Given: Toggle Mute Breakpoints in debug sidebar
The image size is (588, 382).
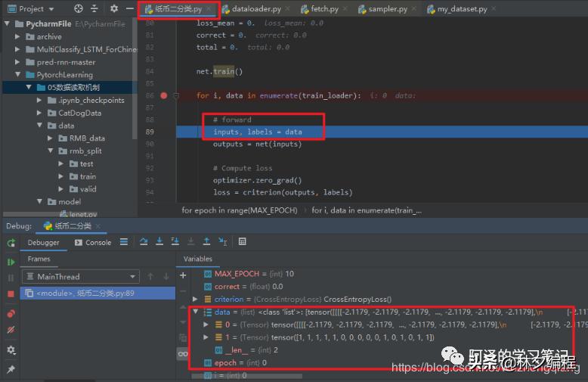Looking at the screenshot, I should pos(11,331).
